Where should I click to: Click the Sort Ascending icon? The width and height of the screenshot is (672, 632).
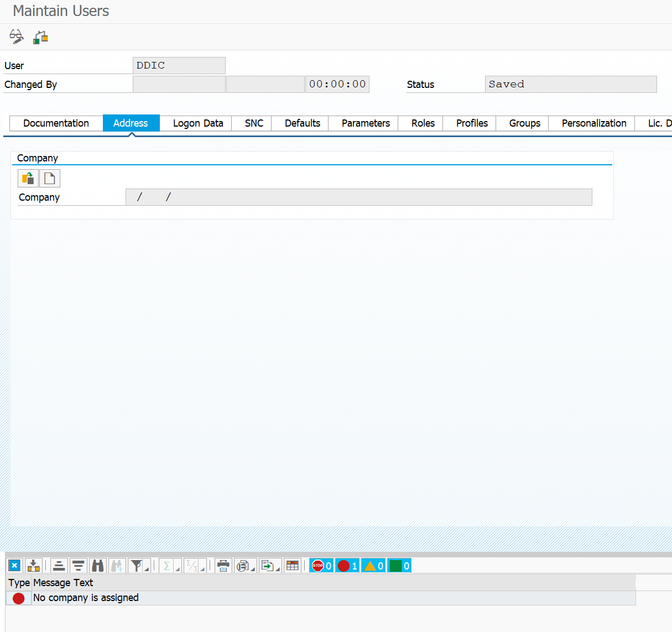(59, 566)
